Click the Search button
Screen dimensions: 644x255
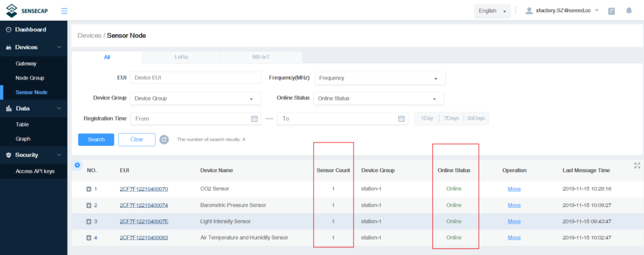(96, 139)
